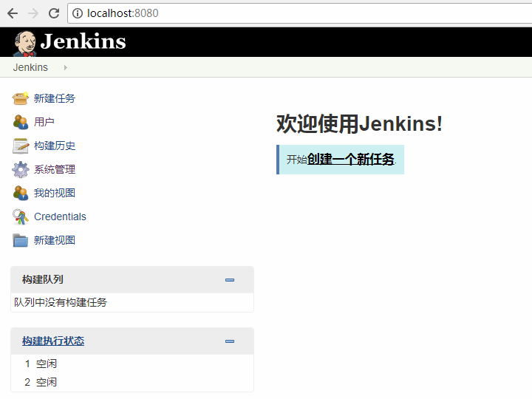Click the 我的视图 people icon

coord(21,193)
